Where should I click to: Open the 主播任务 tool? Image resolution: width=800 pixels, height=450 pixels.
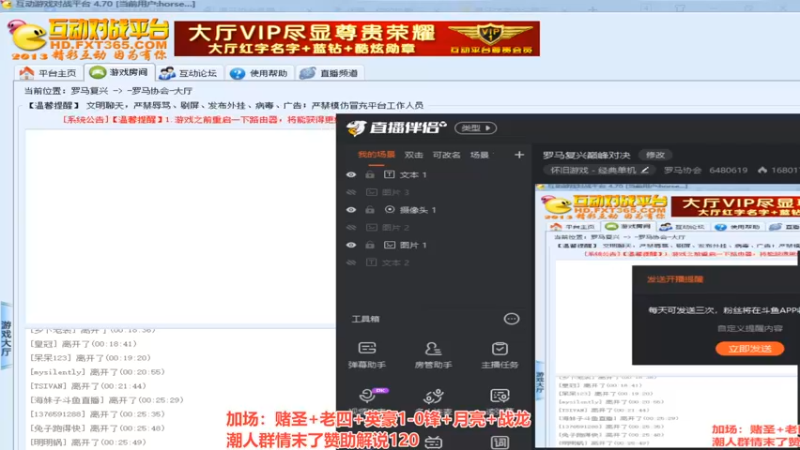pyautogui.click(x=499, y=355)
